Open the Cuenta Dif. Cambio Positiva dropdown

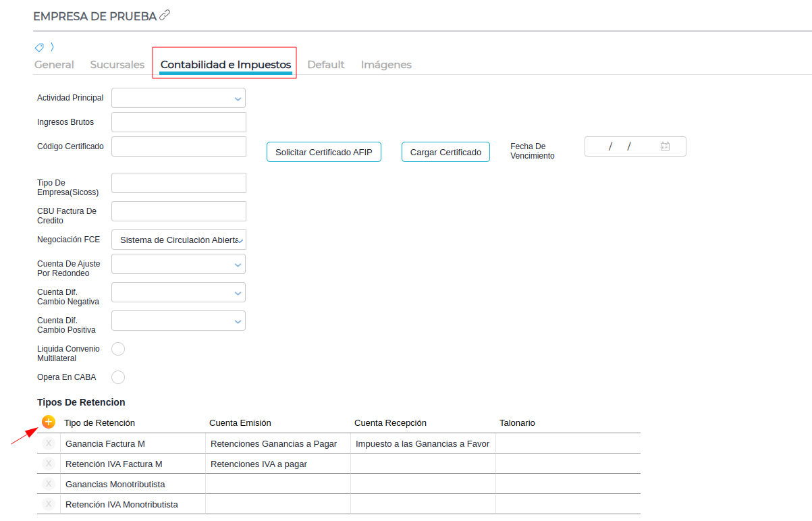178,321
